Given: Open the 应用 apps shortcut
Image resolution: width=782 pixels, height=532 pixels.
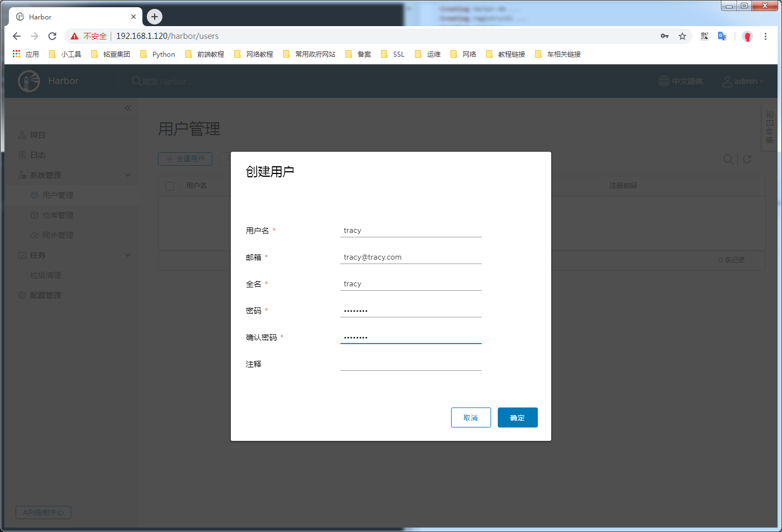Looking at the screenshot, I should click(x=26, y=54).
